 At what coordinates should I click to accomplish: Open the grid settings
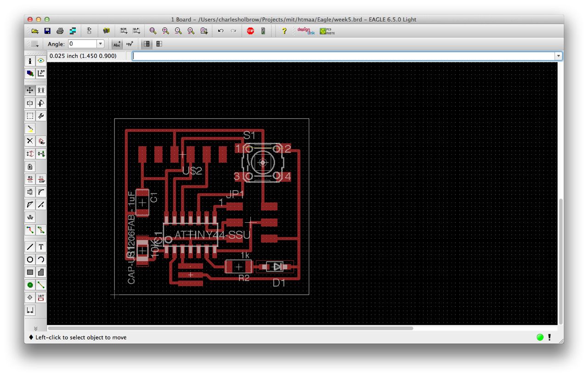point(35,44)
